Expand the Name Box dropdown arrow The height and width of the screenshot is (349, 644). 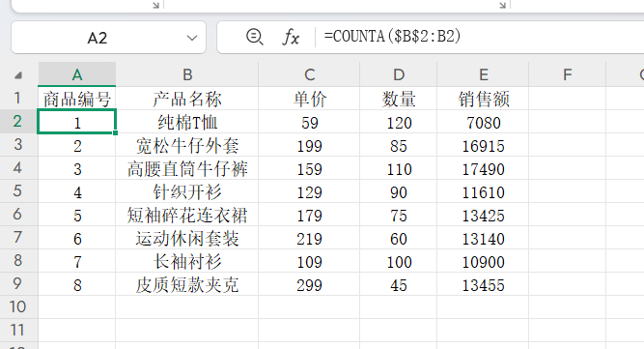pyautogui.click(x=192, y=38)
